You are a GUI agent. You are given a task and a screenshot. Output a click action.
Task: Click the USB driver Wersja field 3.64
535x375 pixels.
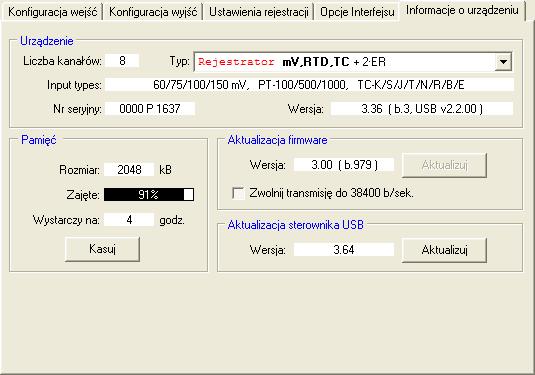click(344, 250)
